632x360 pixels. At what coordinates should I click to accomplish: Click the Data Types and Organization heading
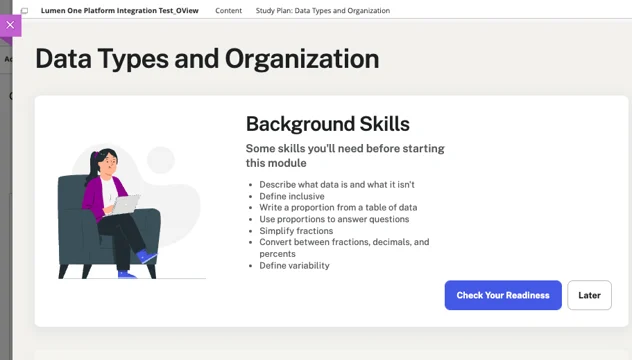coord(207,59)
